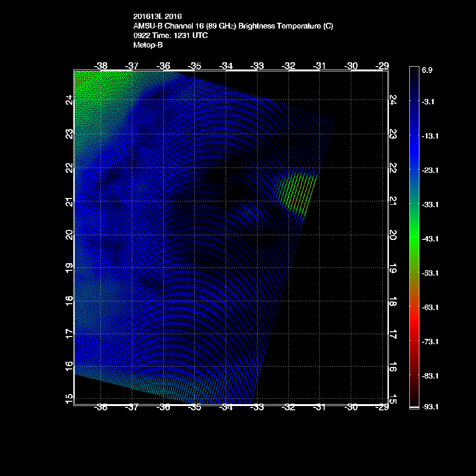Select the '19' latitude label on the left axis
The width and height of the screenshot is (476, 476).
coord(69,268)
